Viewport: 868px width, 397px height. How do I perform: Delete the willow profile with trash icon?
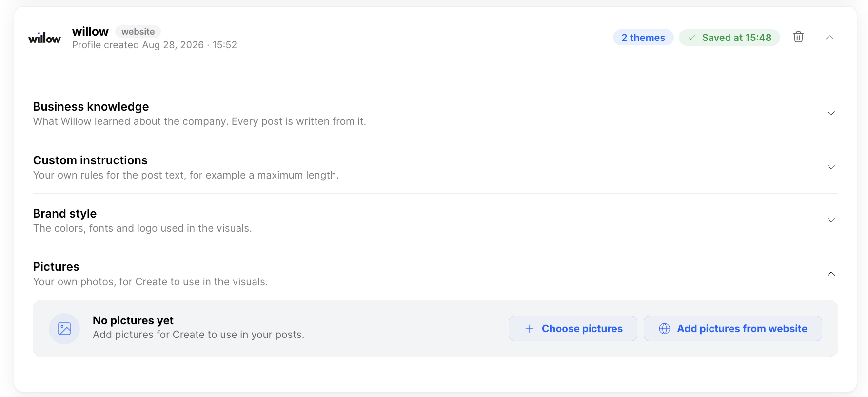click(798, 37)
